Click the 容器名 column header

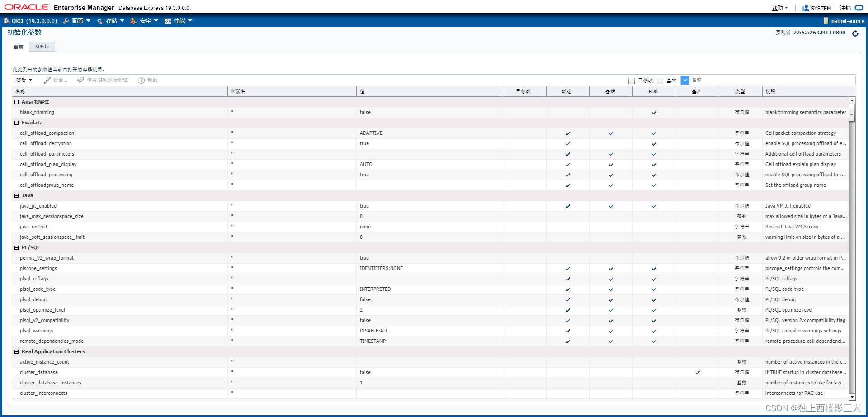[292, 91]
